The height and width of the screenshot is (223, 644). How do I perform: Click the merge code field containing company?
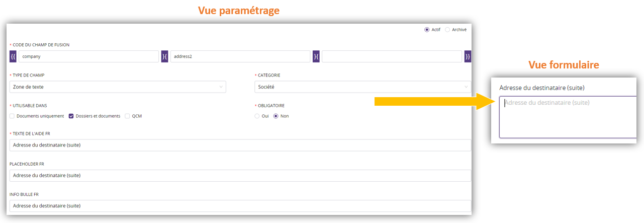click(88, 56)
